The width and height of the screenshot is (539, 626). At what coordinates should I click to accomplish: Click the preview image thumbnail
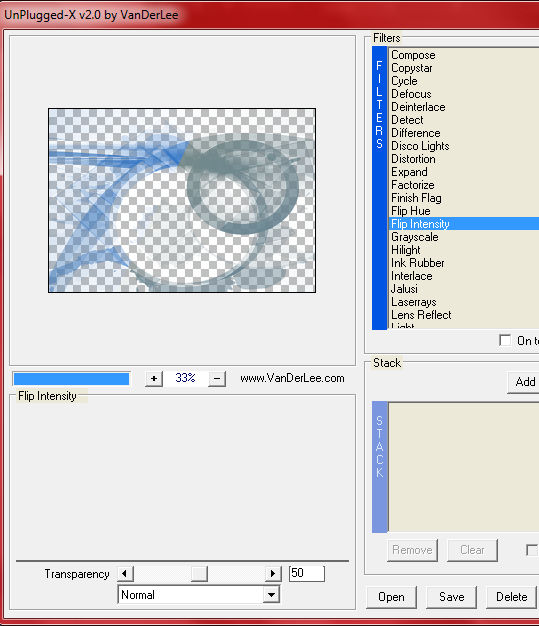pos(182,200)
